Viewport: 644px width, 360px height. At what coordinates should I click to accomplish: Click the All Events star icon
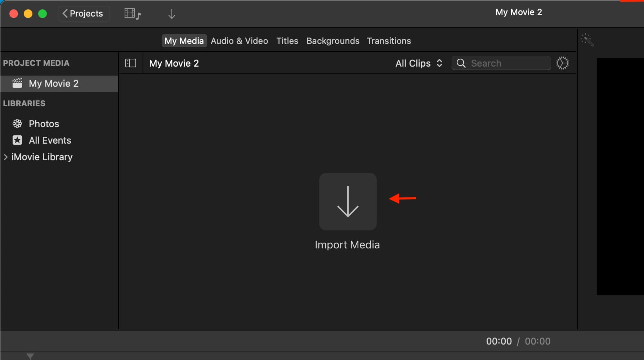click(17, 140)
